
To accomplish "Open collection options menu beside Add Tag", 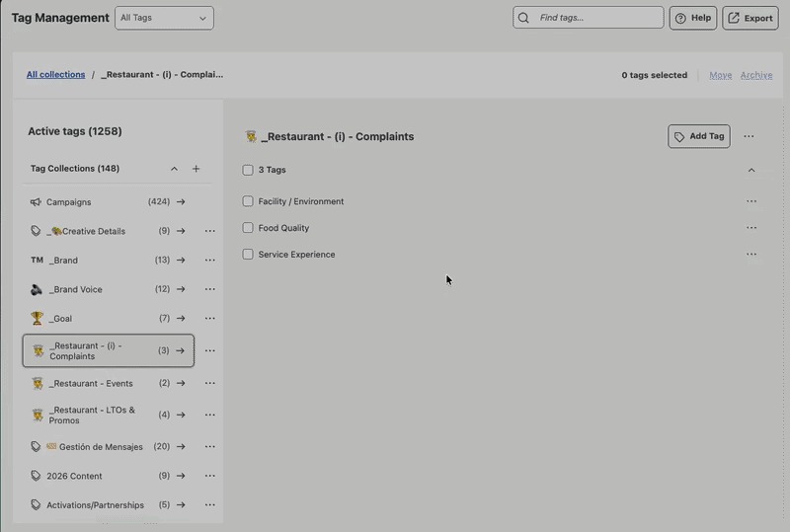I will [749, 136].
